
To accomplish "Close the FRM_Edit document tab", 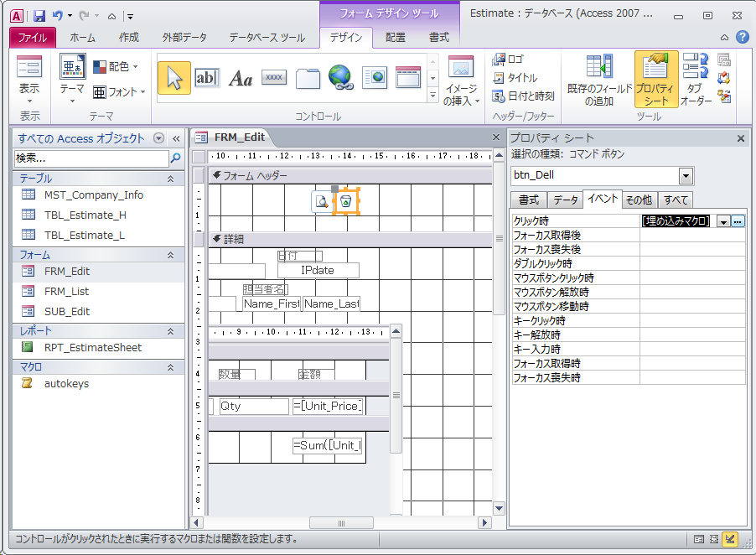I will point(496,137).
